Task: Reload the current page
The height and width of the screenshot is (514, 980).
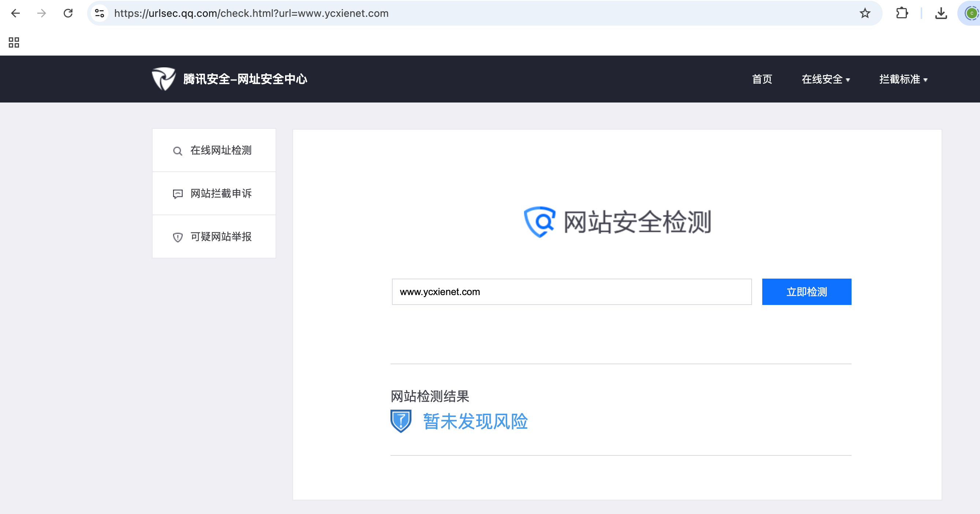Action: click(68, 13)
